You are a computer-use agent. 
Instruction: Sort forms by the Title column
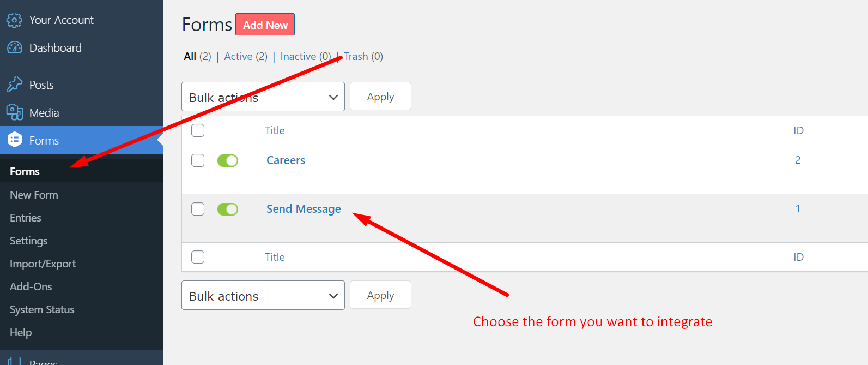tap(274, 130)
